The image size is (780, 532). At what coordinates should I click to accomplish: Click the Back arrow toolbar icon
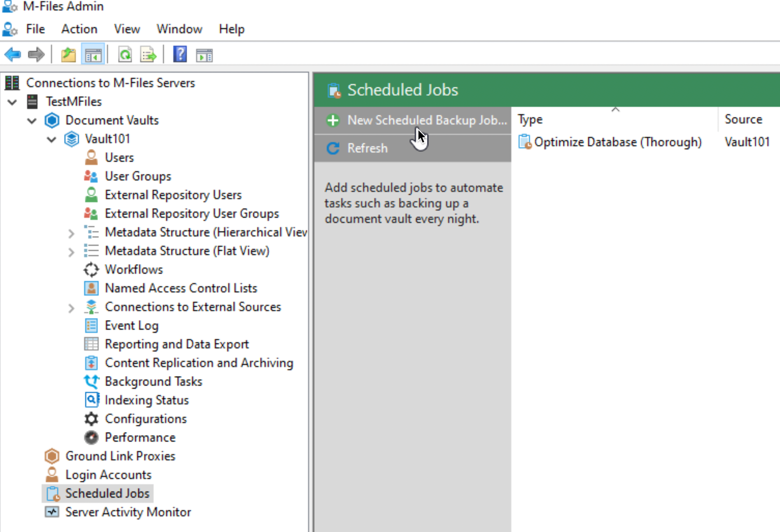pos(13,55)
